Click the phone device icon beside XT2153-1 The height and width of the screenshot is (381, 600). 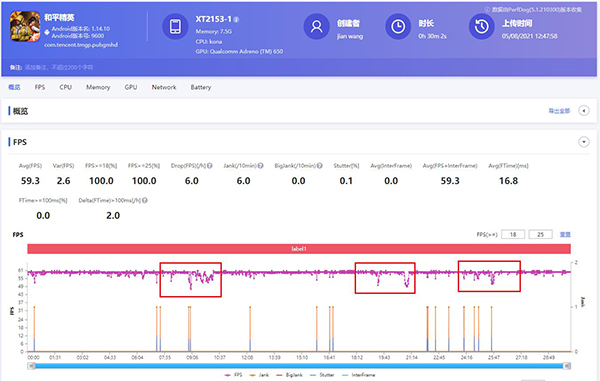[x=175, y=26]
